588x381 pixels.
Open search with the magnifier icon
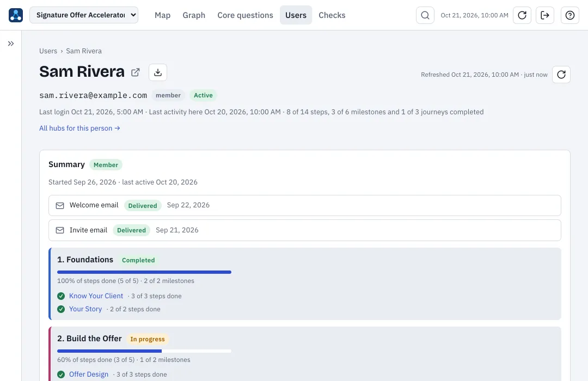tap(425, 15)
